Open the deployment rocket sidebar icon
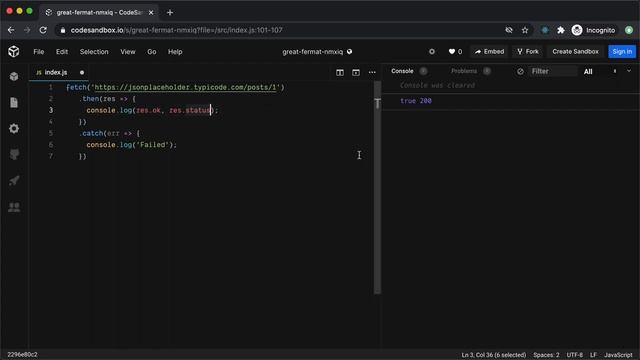The image size is (640, 360). [14, 180]
